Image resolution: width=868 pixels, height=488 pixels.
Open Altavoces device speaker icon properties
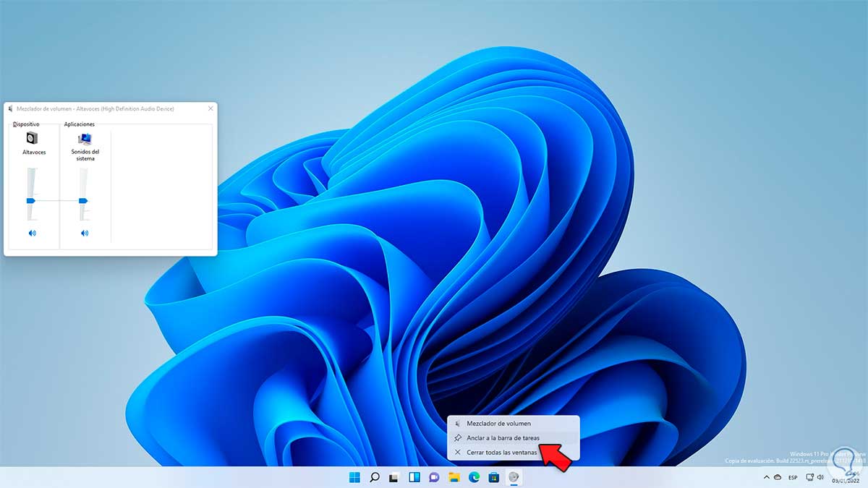pyautogui.click(x=32, y=138)
